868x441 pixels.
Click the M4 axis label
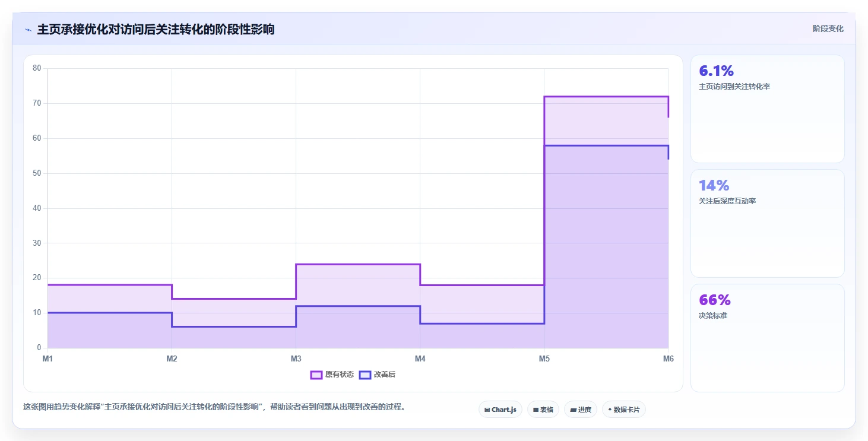click(x=420, y=358)
